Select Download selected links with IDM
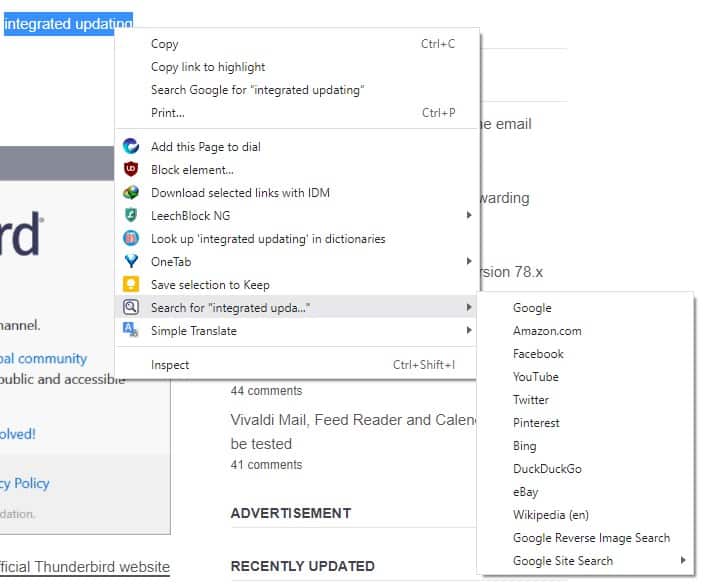Viewport: 704px width, 585px height. tap(297, 192)
